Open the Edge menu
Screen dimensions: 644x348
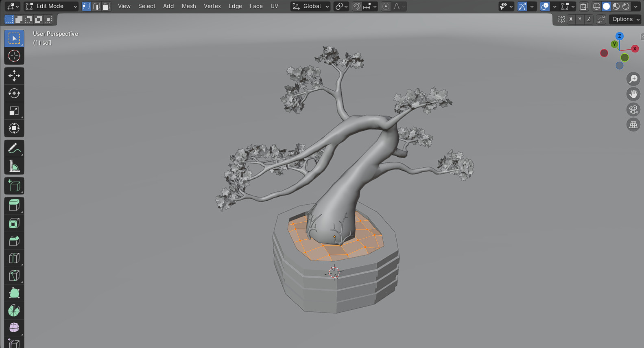pos(235,6)
